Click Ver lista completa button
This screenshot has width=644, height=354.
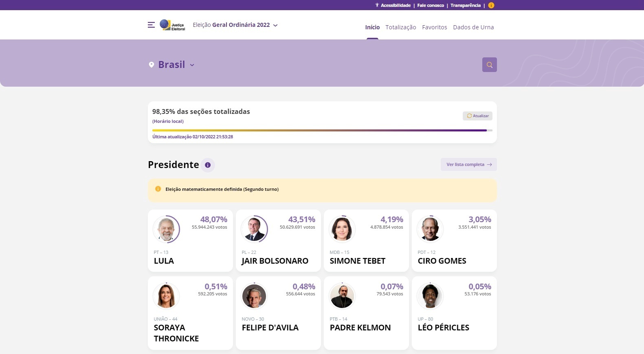[468, 164]
